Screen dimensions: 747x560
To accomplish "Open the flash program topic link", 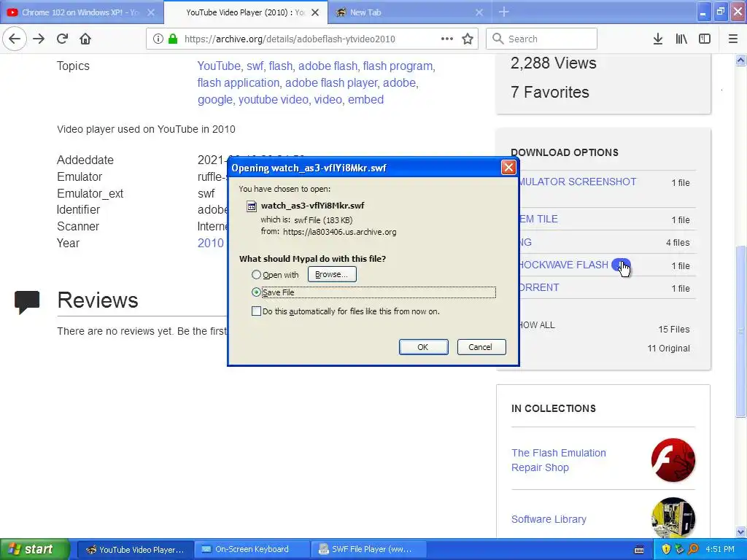I will 398,66.
